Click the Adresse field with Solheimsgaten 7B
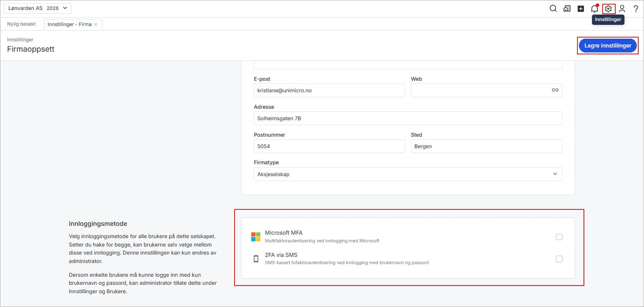 point(408,118)
